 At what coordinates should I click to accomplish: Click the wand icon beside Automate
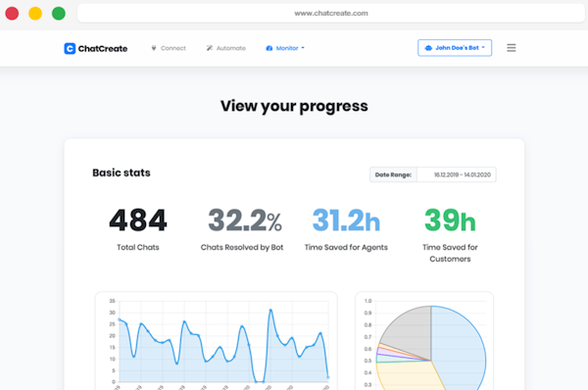pyautogui.click(x=210, y=48)
